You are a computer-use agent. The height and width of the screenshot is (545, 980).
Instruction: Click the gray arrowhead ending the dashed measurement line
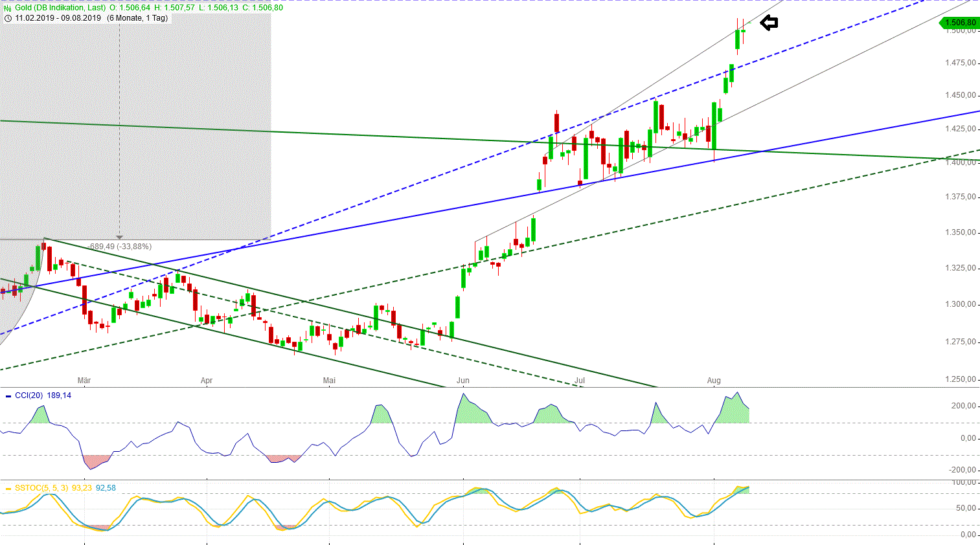[x=119, y=238]
